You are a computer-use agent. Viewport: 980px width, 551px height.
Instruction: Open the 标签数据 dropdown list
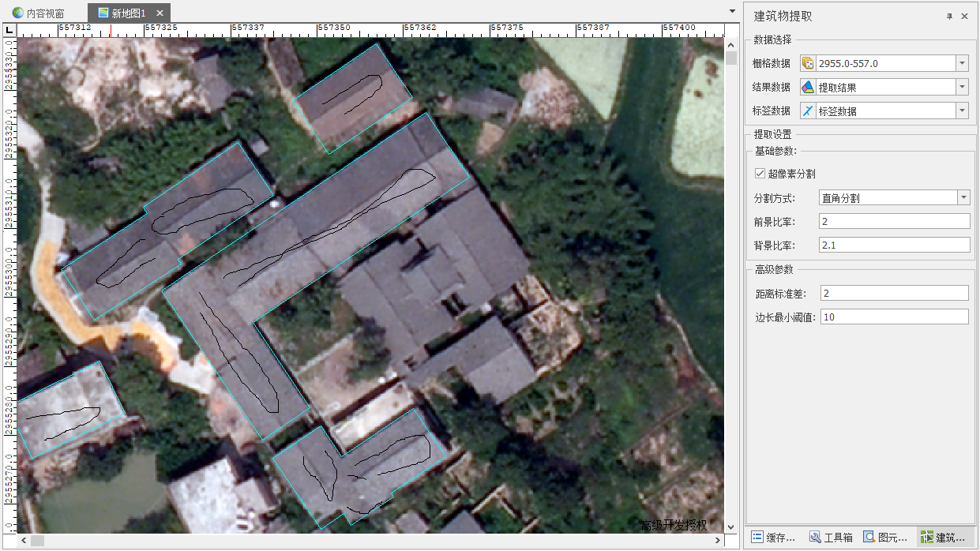pos(962,111)
